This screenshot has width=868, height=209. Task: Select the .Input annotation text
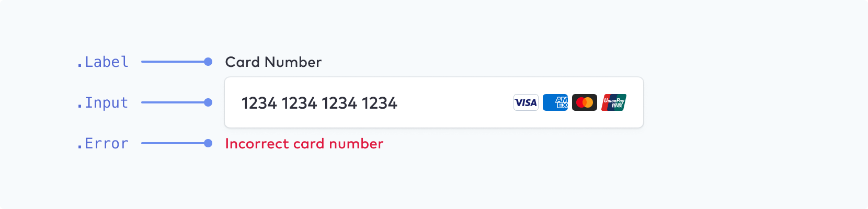[x=102, y=103]
